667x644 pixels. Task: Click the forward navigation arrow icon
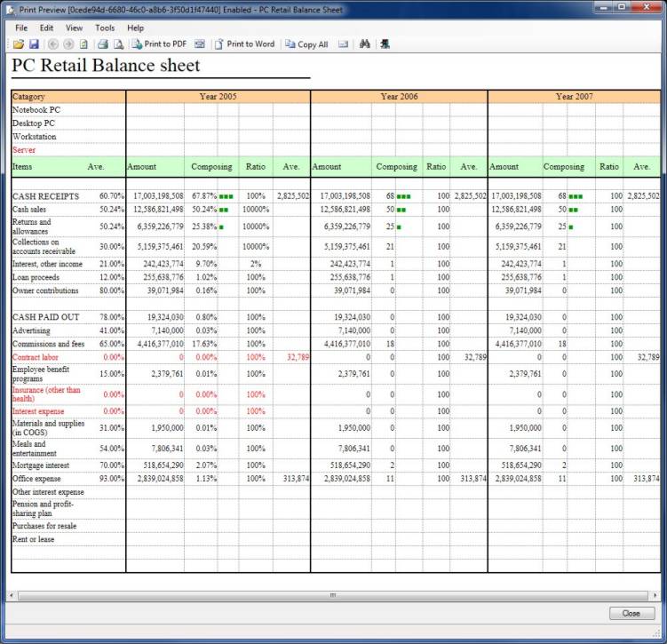[x=68, y=44]
